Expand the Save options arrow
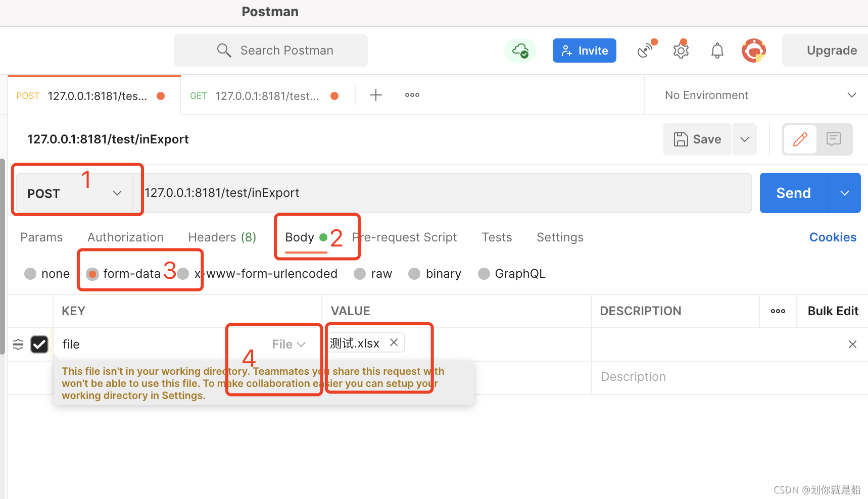The height and width of the screenshot is (499, 868). (x=745, y=139)
